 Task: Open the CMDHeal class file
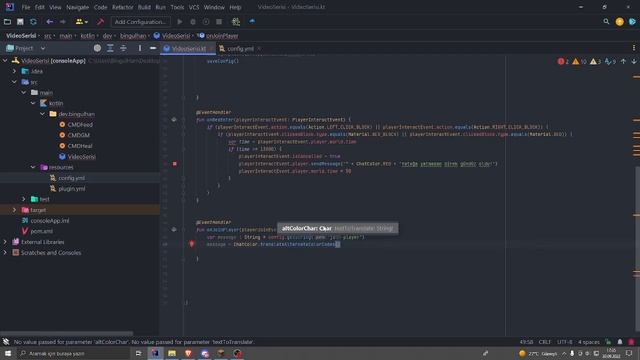point(80,146)
